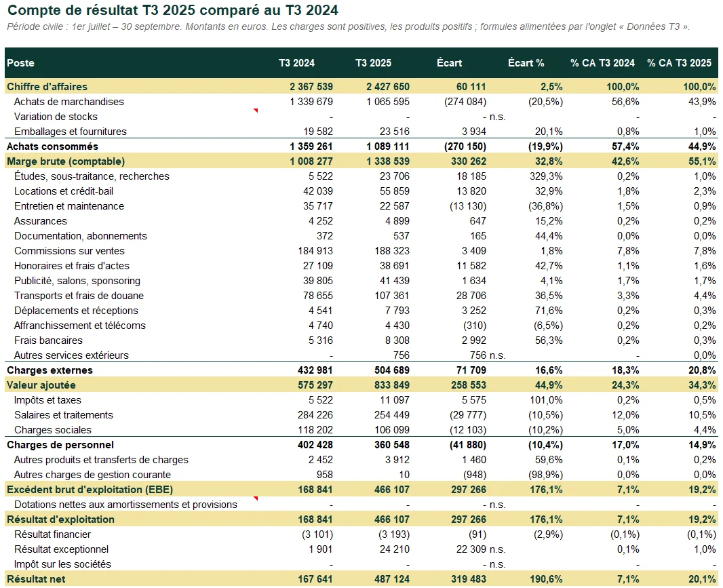Select 'Déplacements et réceptions' label
This screenshot has width=723, height=588.
pyautogui.click(x=76, y=311)
